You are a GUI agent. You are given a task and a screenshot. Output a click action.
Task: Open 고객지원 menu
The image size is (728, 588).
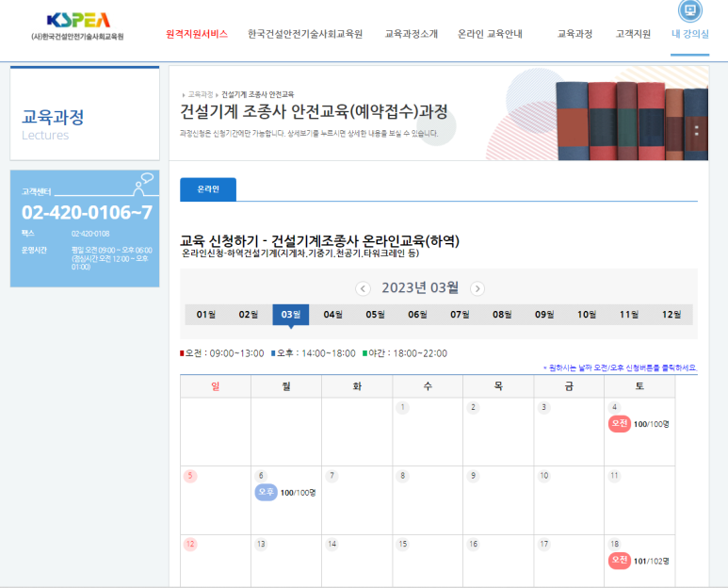tap(633, 34)
